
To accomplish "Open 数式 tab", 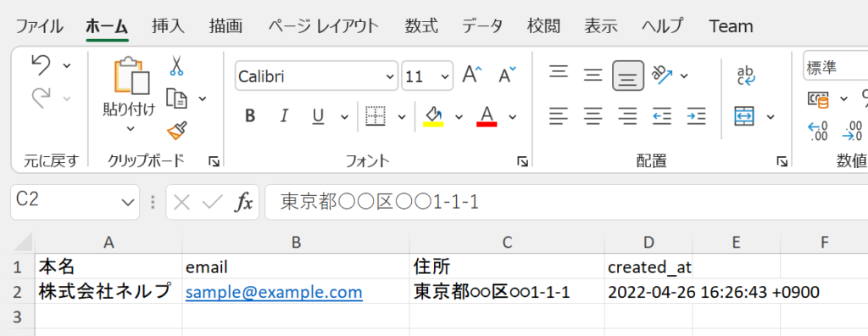I will coord(421,25).
